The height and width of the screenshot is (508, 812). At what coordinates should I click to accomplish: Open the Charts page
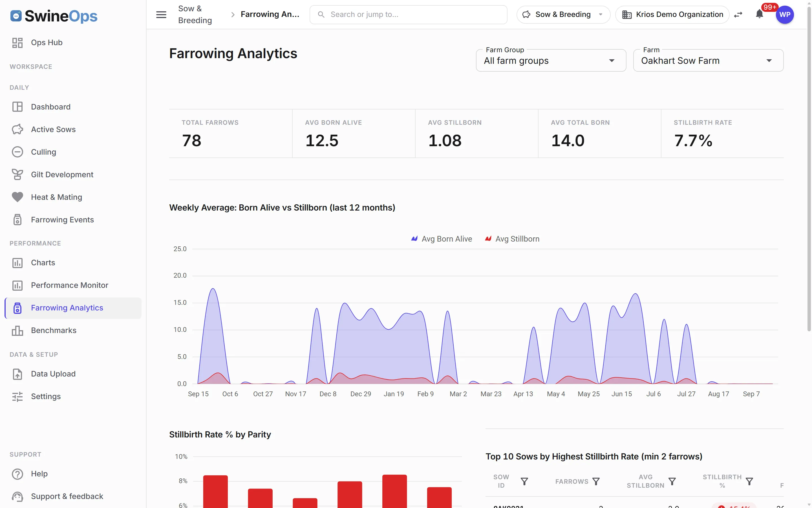[73, 263]
